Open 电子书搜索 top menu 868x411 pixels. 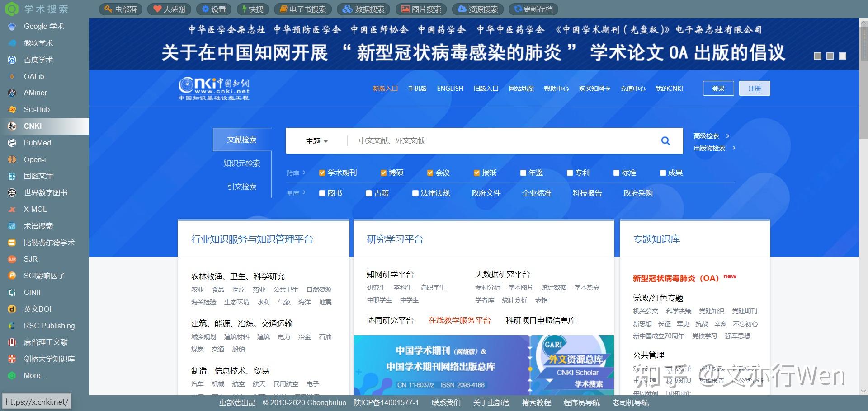pos(302,9)
